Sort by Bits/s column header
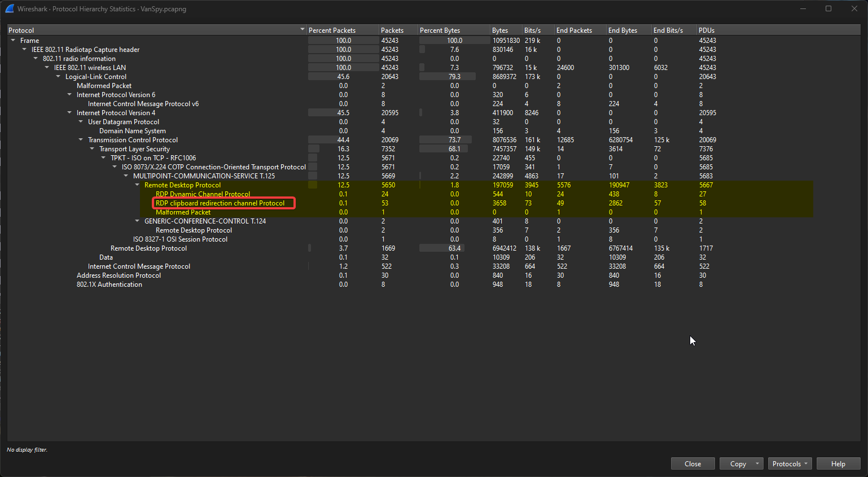The height and width of the screenshot is (477, 868). click(538, 30)
